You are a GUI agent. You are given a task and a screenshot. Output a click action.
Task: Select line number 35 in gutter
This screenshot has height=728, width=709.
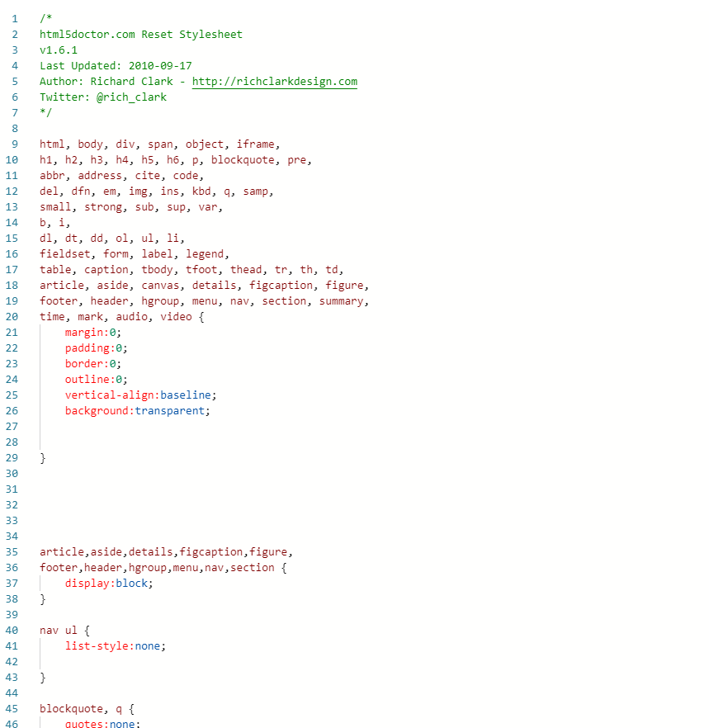click(x=12, y=552)
